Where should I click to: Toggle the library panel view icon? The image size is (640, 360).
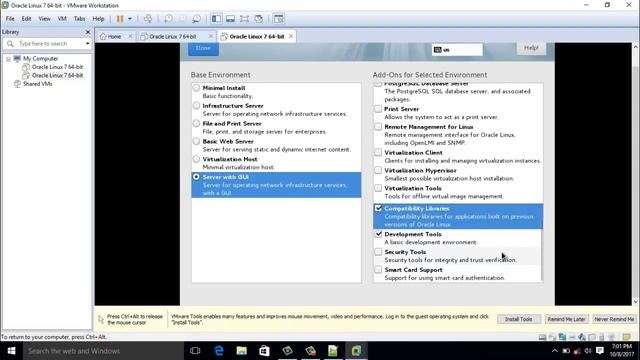coord(216,19)
